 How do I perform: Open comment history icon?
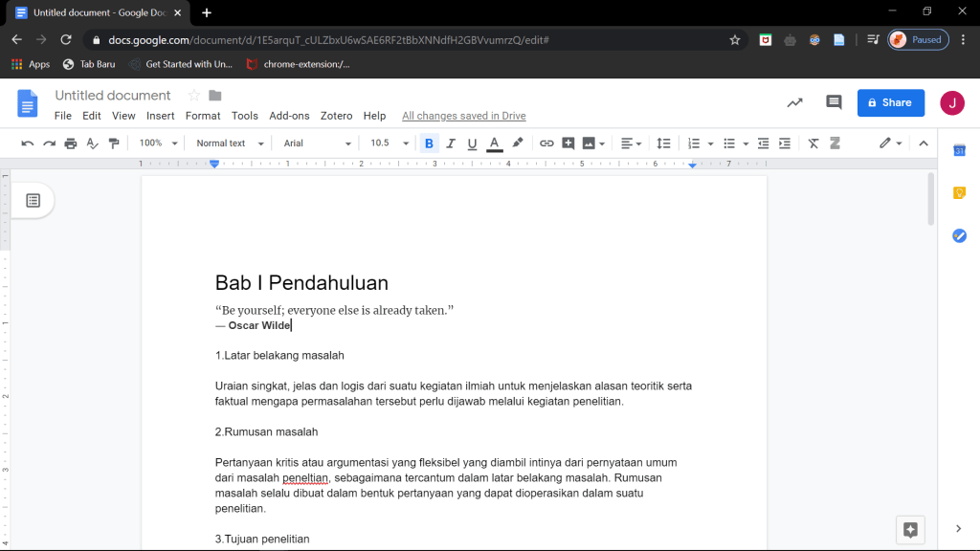834,102
